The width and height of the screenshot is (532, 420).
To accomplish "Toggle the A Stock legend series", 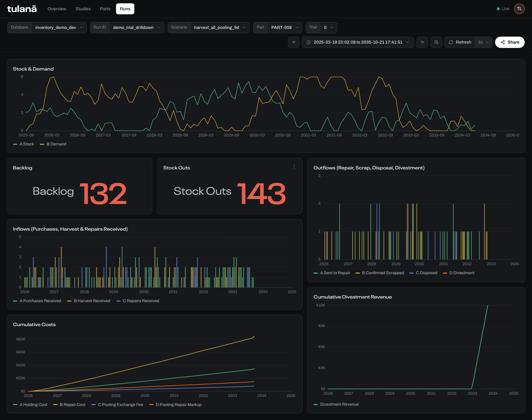I will (x=24, y=144).
